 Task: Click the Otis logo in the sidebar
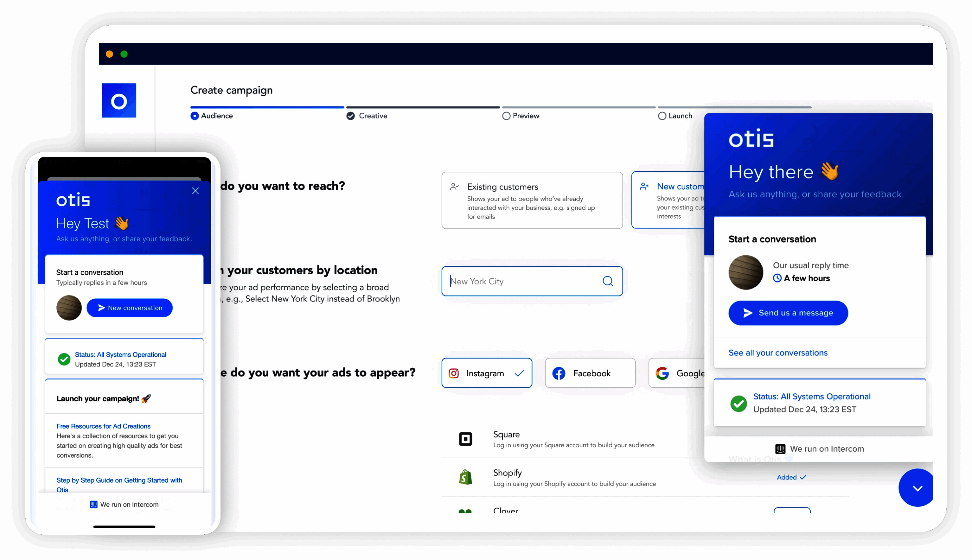119,100
